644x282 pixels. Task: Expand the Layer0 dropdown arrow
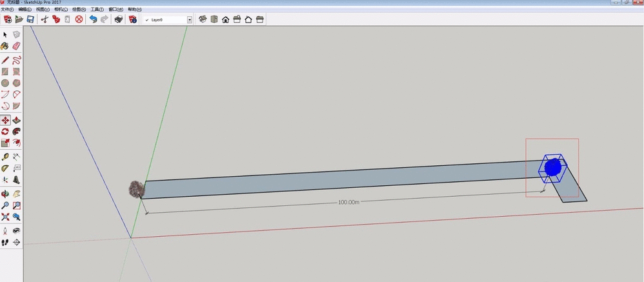[190, 20]
